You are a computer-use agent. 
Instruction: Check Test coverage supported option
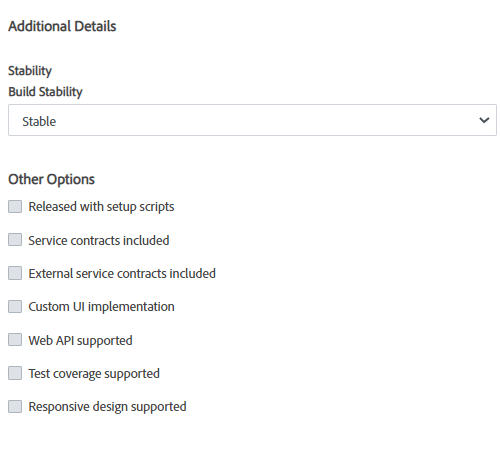[15, 373]
